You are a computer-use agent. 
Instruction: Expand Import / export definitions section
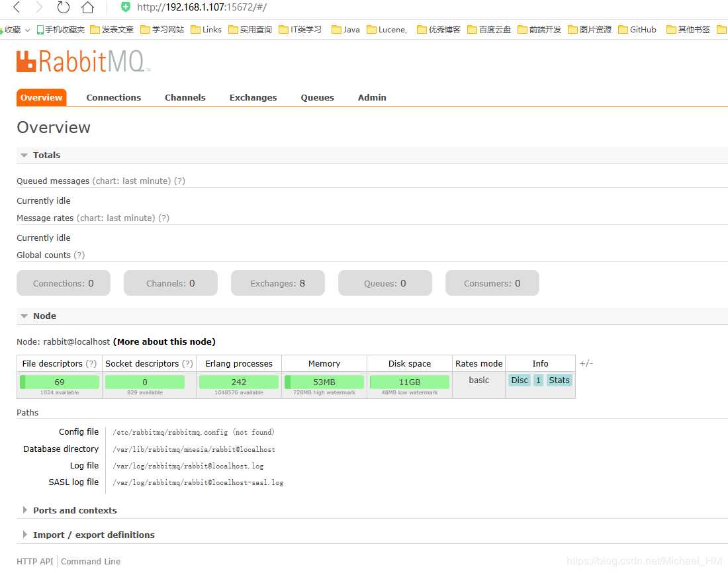coord(88,535)
